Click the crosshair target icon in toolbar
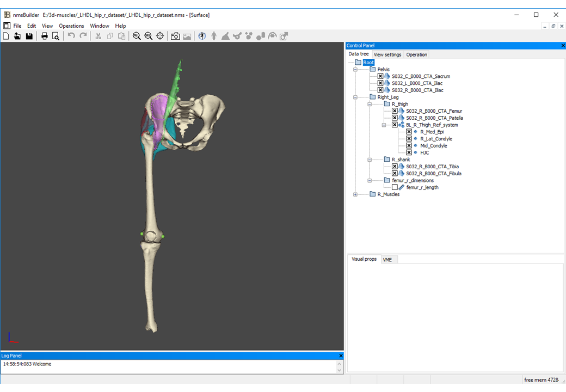The height and width of the screenshot is (392, 566). click(161, 36)
